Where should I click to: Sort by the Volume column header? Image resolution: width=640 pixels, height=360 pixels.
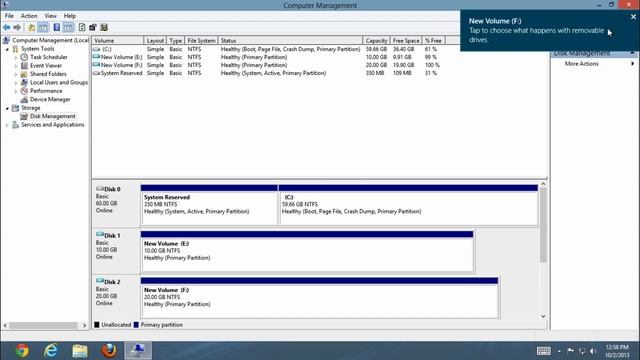118,41
